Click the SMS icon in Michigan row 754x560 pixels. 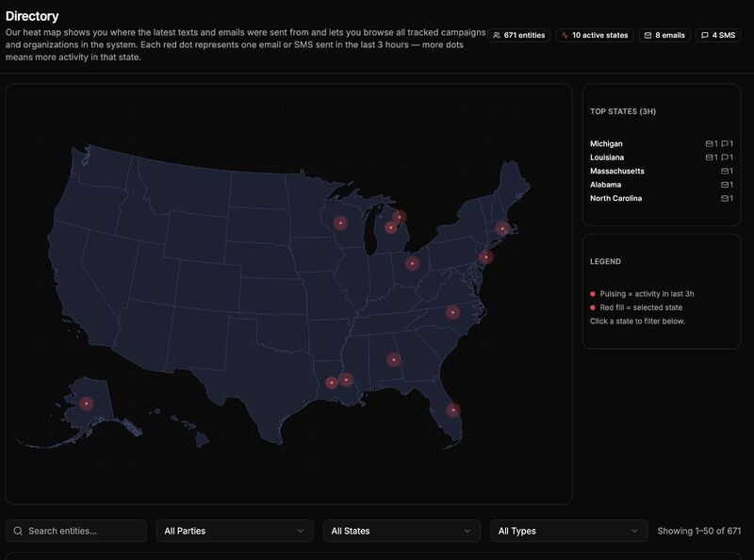(725, 143)
